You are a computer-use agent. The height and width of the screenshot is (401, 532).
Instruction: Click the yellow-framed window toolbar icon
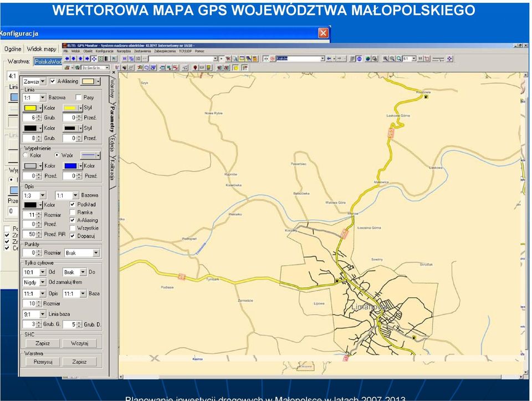(242, 58)
